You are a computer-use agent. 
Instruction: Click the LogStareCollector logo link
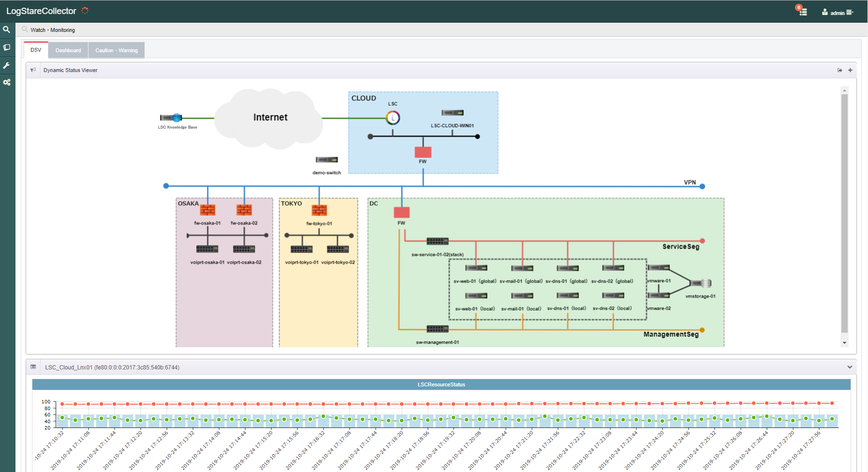click(x=41, y=11)
